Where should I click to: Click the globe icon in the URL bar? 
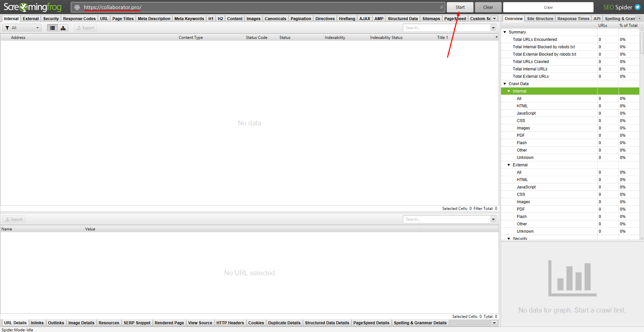[77, 7]
